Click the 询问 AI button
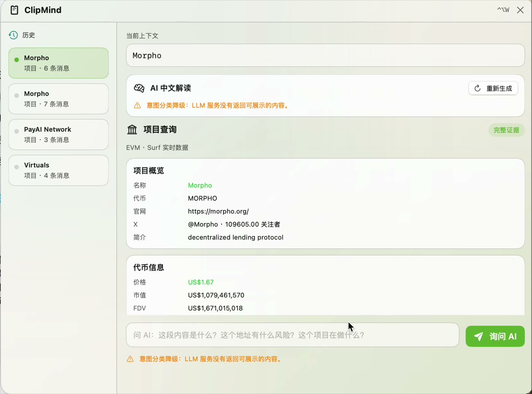The width and height of the screenshot is (532, 394). click(495, 336)
